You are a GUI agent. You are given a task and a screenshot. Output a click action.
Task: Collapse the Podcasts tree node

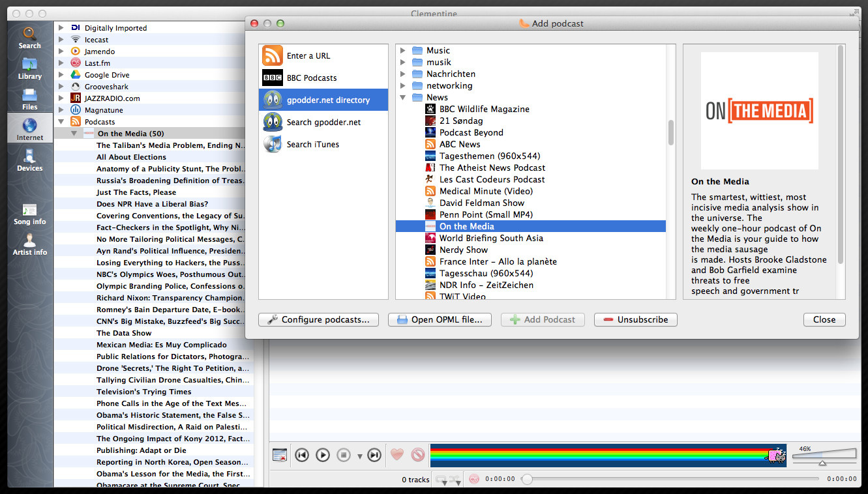tap(61, 122)
